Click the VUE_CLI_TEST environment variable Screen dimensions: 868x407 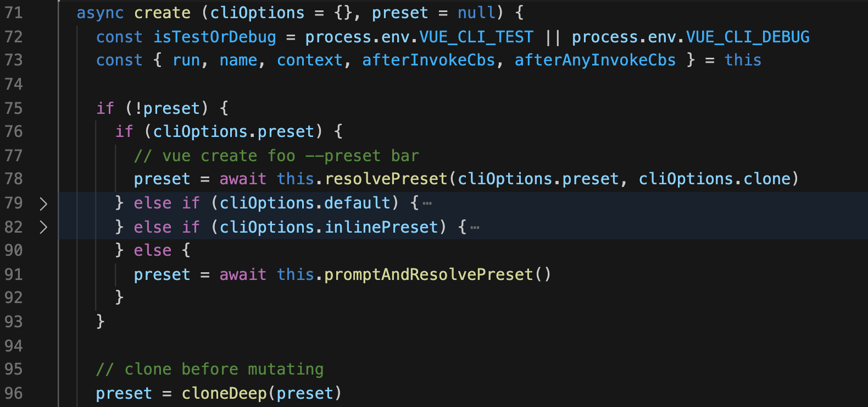(476, 37)
